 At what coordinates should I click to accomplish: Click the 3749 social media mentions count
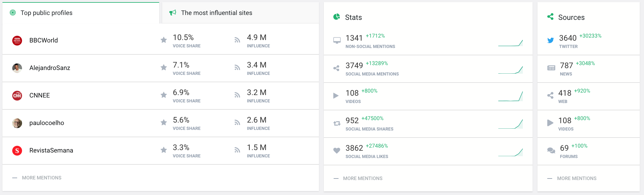[x=354, y=65]
